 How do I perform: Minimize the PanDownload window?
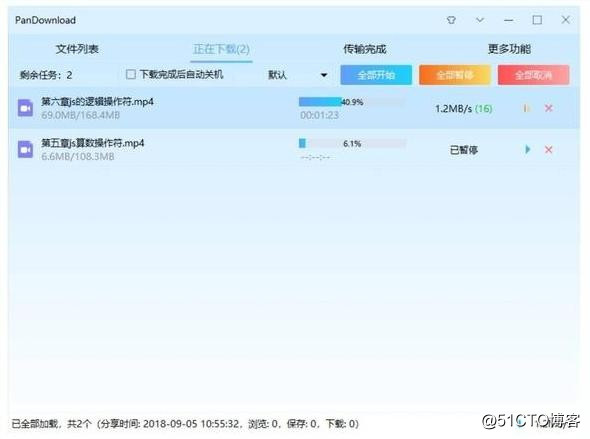click(508, 20)
